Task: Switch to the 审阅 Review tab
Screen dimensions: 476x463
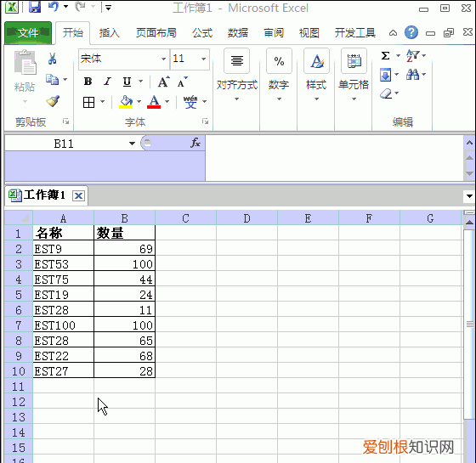Action: (x=274, y=33)
